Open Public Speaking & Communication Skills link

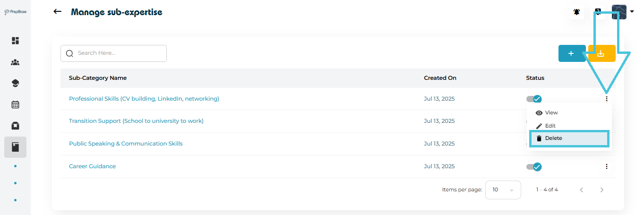click(126, 144)
